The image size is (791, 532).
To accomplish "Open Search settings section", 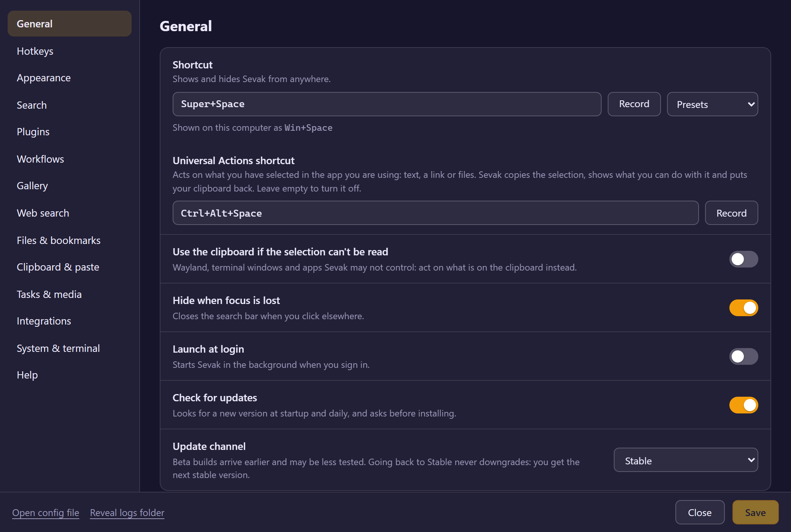I will pos(70,105).
